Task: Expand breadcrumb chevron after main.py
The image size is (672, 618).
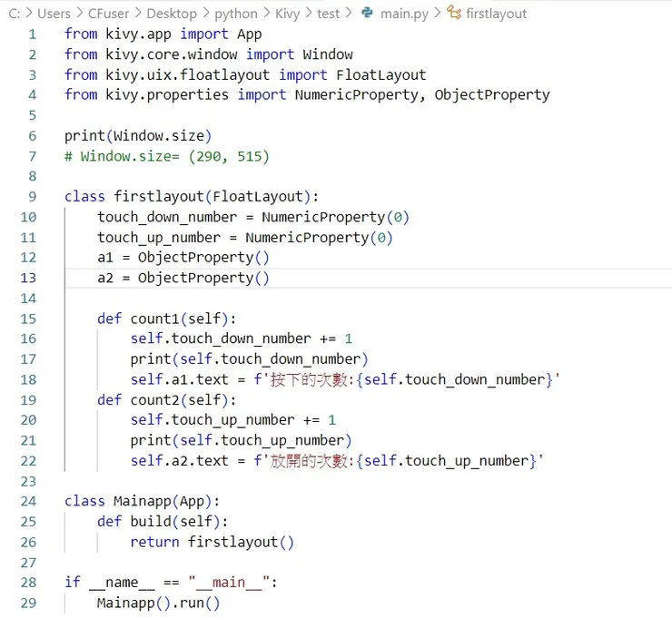Action: 437,13
